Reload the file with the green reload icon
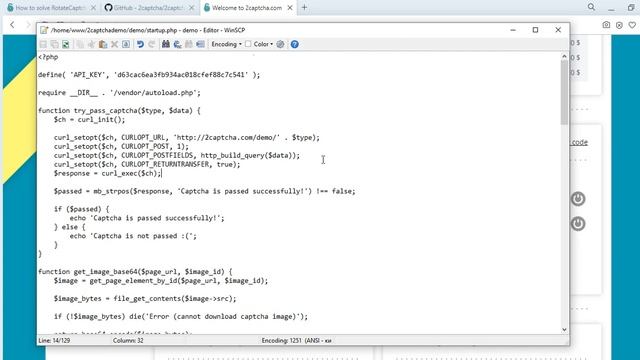Screen dimensions: 640x360 coord(66,44)
